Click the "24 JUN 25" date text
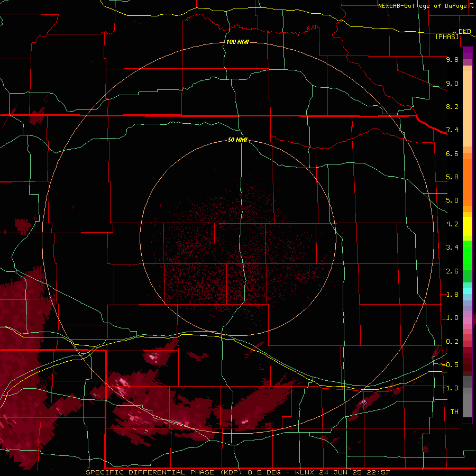This screenshot has width=476, height=476. coord(341,472)
